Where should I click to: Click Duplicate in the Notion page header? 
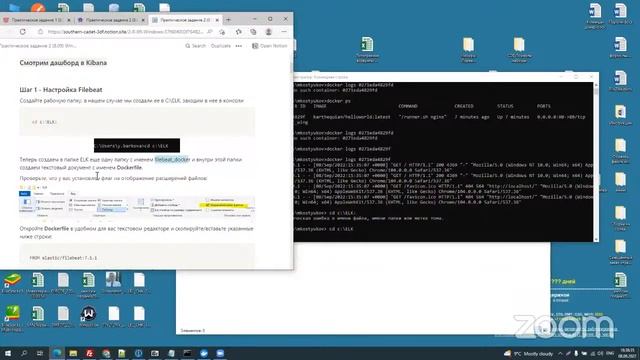[220, 46]
